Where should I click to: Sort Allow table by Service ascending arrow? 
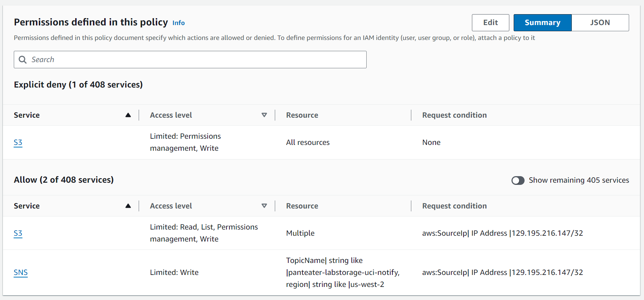coord(128,206)
